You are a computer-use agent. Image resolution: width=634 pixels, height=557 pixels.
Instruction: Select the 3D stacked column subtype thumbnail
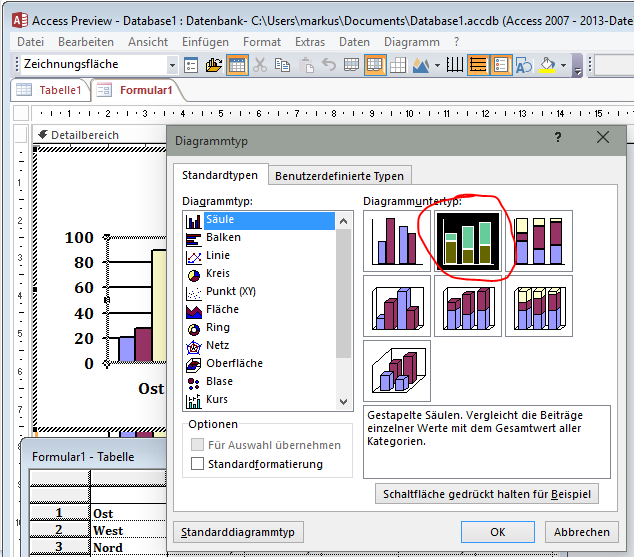coord(468,306)
